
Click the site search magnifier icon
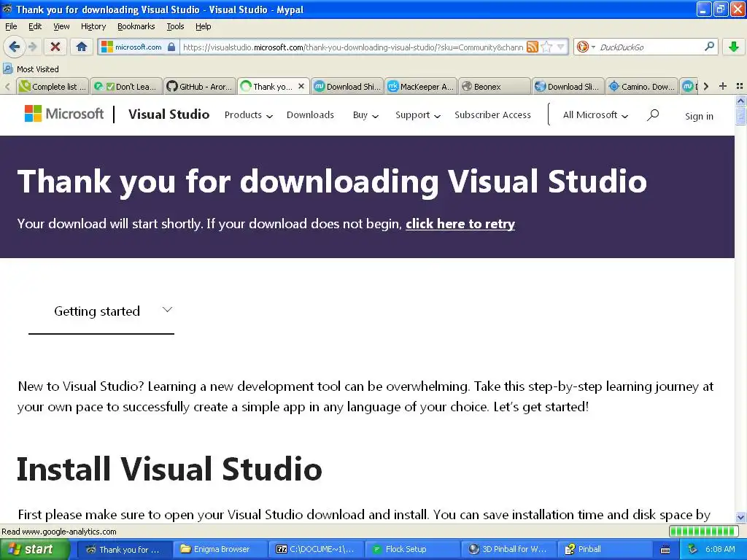coord(653,114)
